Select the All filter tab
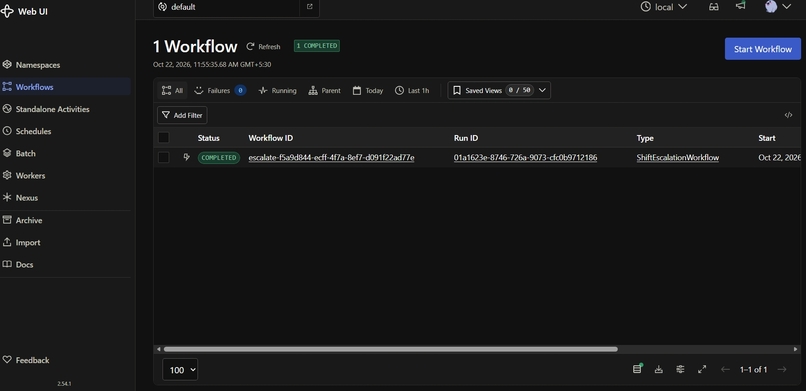This screenshot has height=391, width=806. click(x=172, y=90)
